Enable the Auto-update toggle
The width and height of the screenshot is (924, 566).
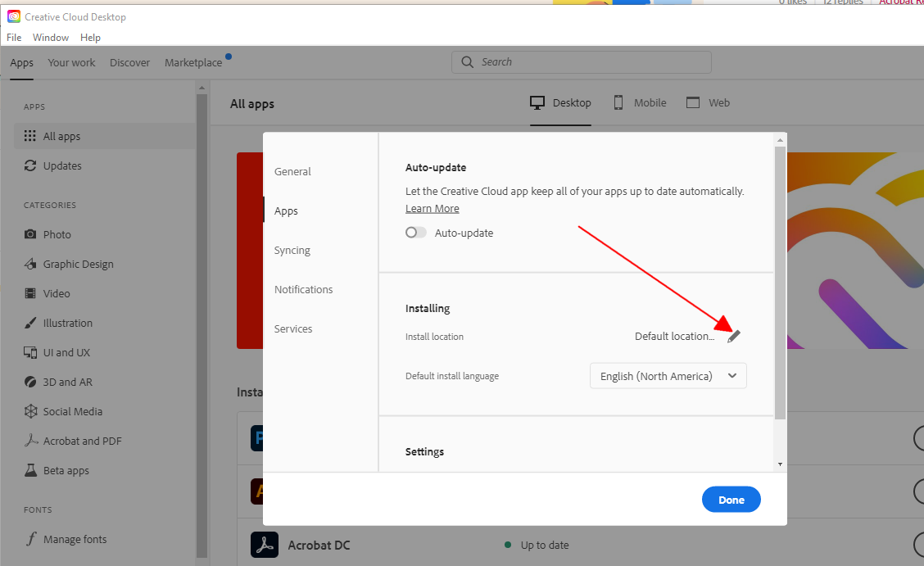[x=415, y=233]
